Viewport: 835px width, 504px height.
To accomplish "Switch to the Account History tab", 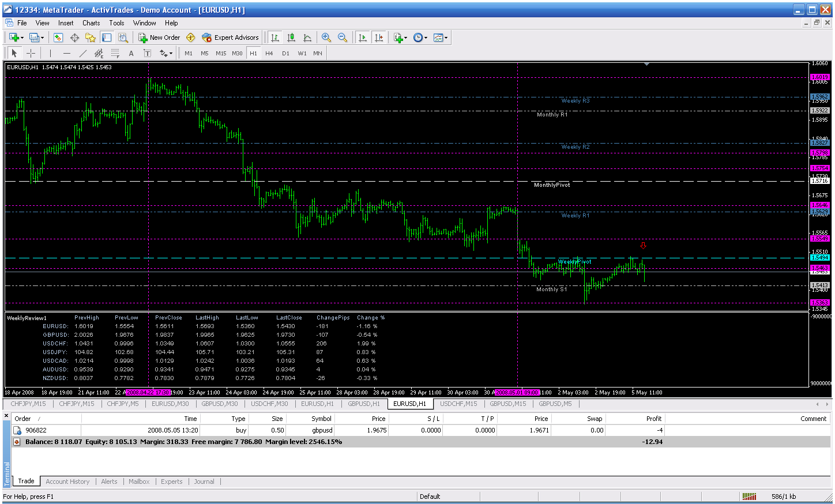I will pos(67,482).
